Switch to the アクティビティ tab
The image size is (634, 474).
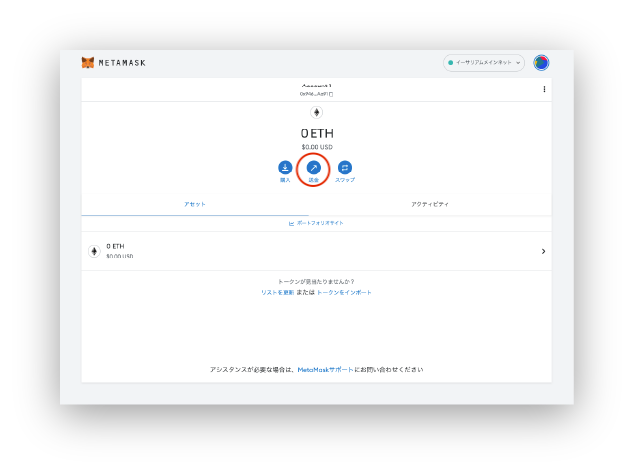(430, 204)
